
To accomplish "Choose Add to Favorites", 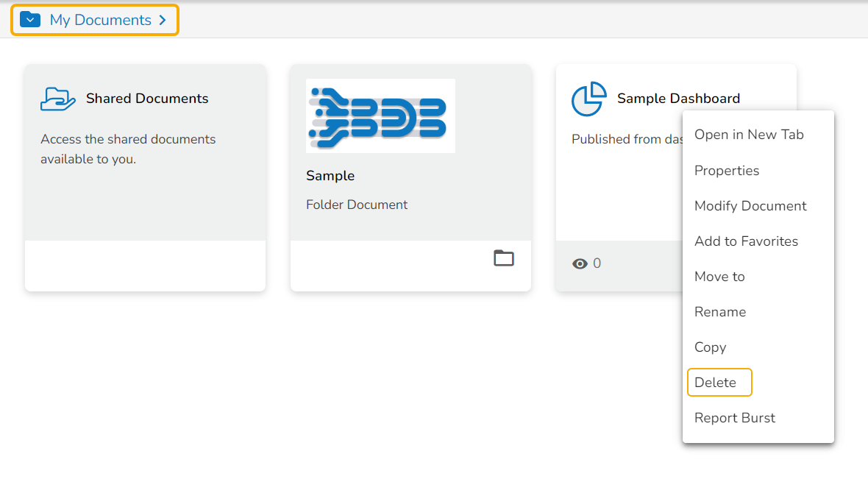I will click(x=746, y=241).
